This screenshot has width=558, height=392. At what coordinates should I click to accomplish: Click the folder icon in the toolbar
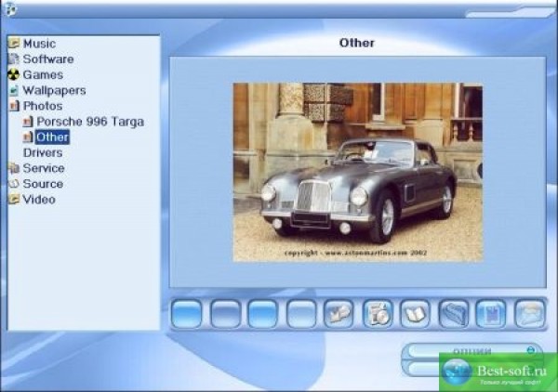[x=454, y=314]
